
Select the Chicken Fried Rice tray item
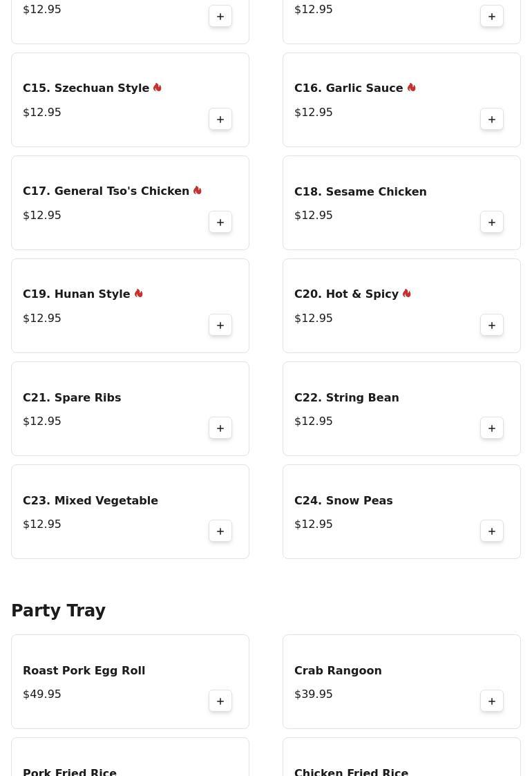click(351, 770)
